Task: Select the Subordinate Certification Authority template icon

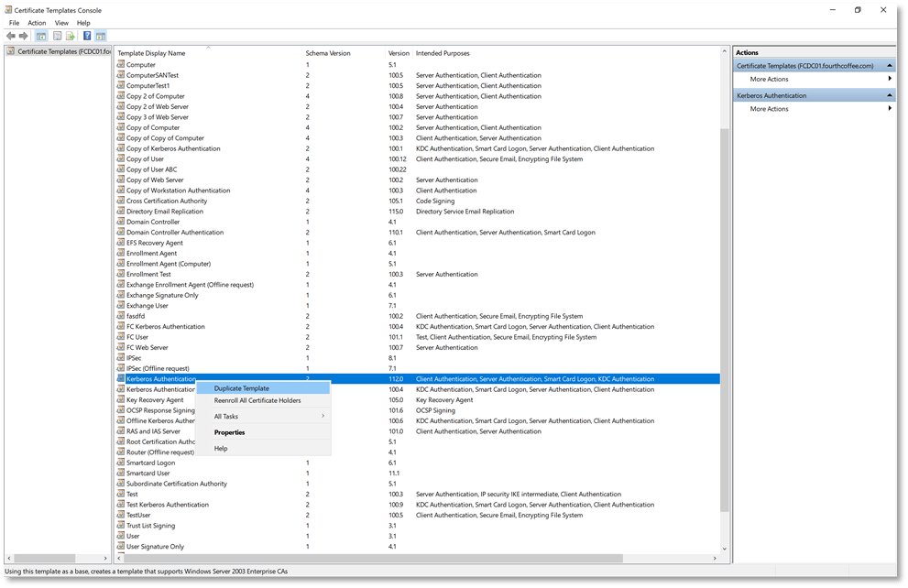Action: (120, 484)
